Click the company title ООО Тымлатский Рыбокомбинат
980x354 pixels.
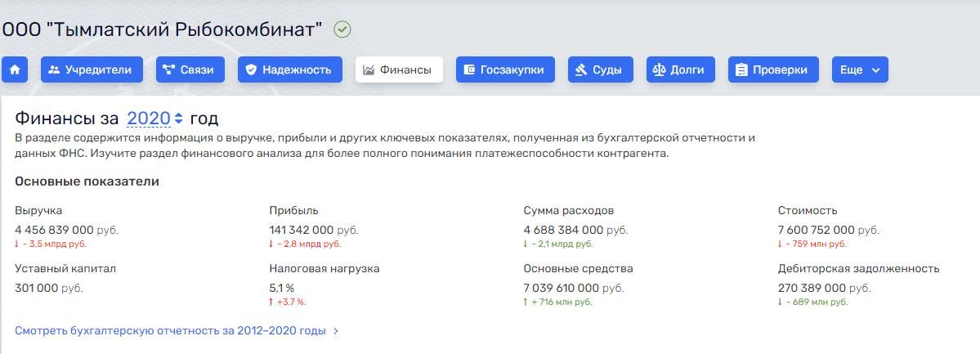coord(162,29)
